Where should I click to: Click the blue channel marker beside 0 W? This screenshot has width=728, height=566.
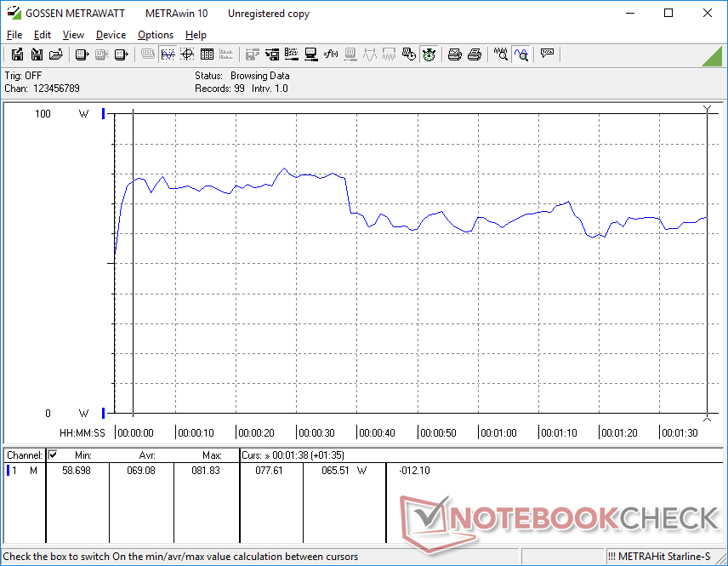(104, 413)
